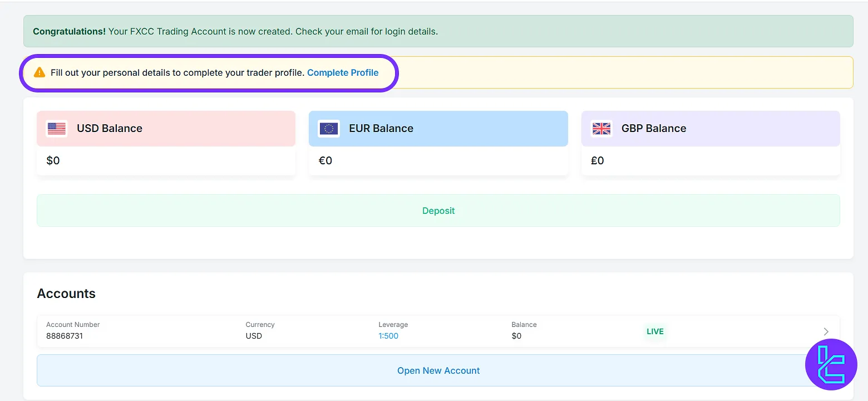Click the Accounts section heading

click(66, 293)
